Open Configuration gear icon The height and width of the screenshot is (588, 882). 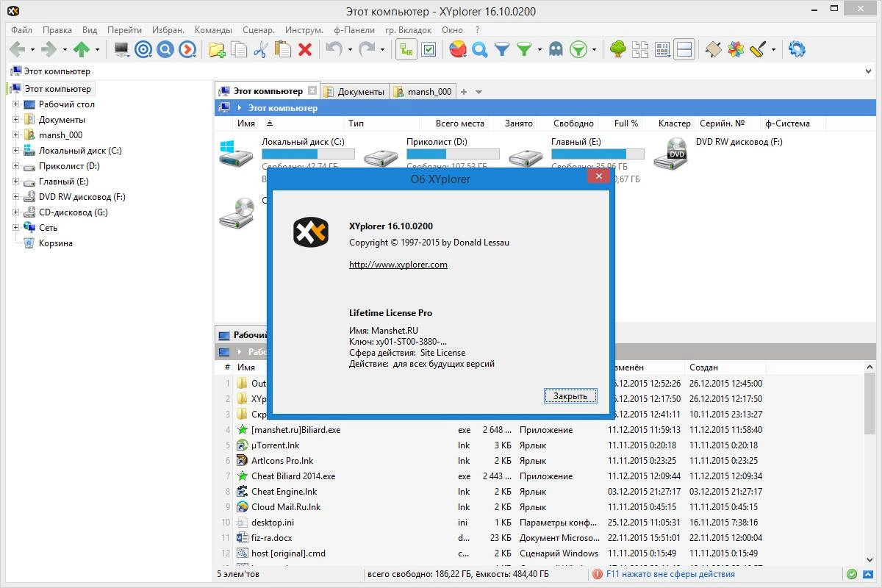tap(797, 49)
